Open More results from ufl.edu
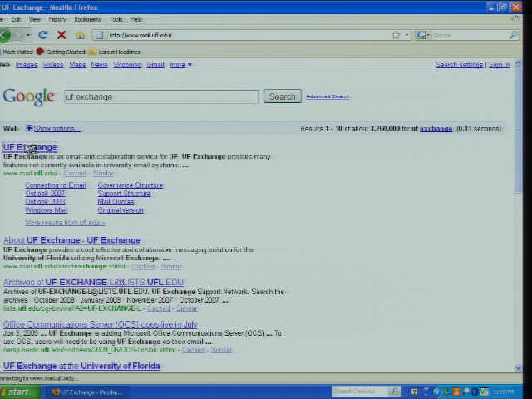Image resolution: width=532 pixels, height=399 pixels. pyautogui.click(x=65, y=223)
